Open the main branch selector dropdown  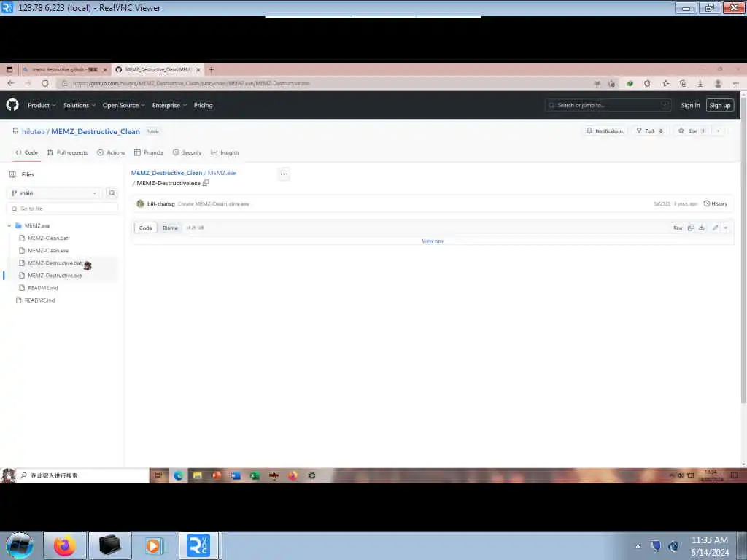coord(54,192)
